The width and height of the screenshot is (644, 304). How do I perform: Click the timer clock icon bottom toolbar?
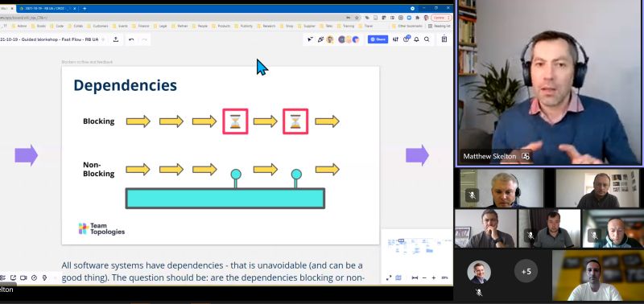click(x=34, y=277)
